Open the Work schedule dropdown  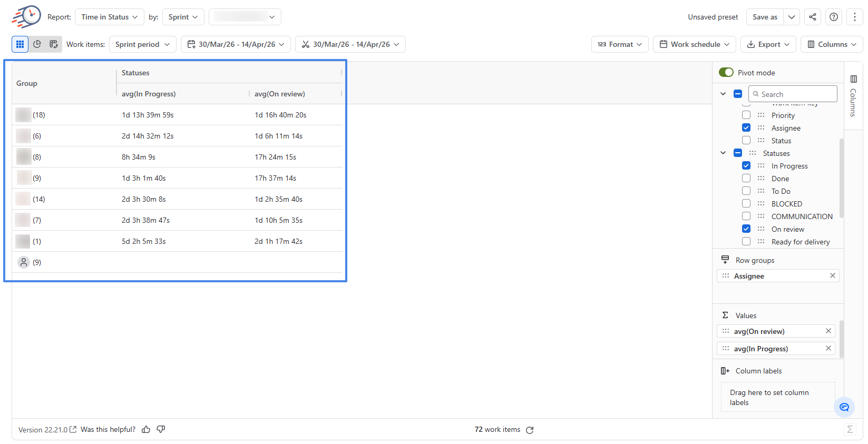point(695,44)
